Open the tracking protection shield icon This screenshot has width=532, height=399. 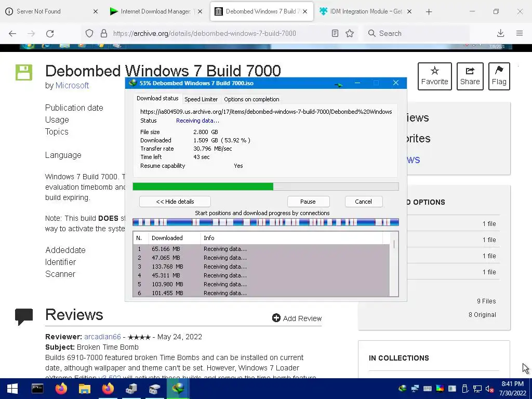point(89,33)
